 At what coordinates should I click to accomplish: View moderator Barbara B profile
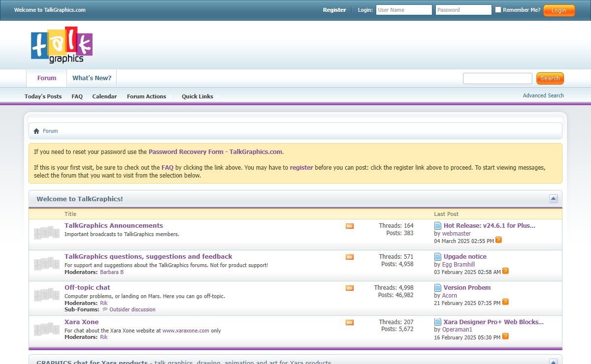click(112, 272)
